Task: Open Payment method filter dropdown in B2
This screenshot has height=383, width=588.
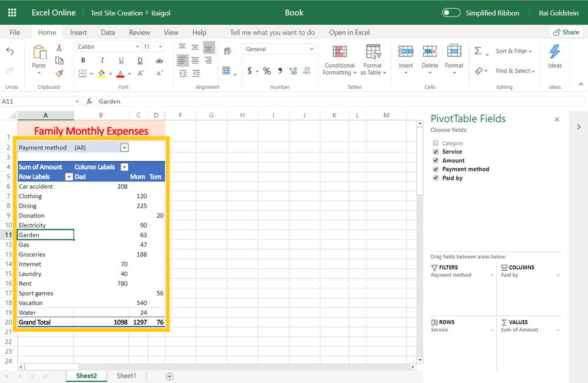Action: (x=124, y=148)
